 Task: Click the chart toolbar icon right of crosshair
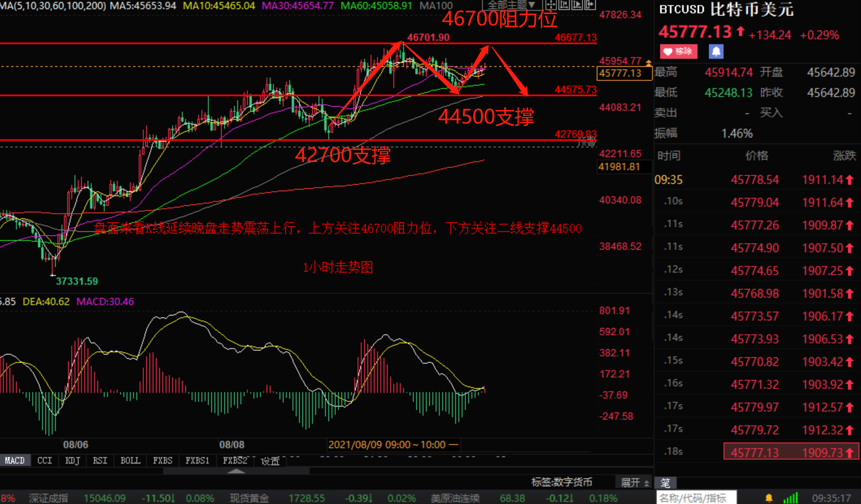coord(563,5)
